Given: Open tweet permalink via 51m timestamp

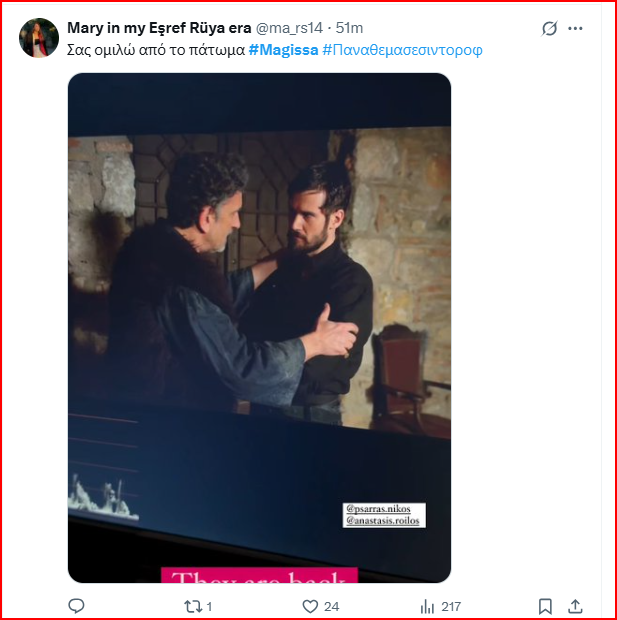Looking at the screenshot, I should (350, 28).
